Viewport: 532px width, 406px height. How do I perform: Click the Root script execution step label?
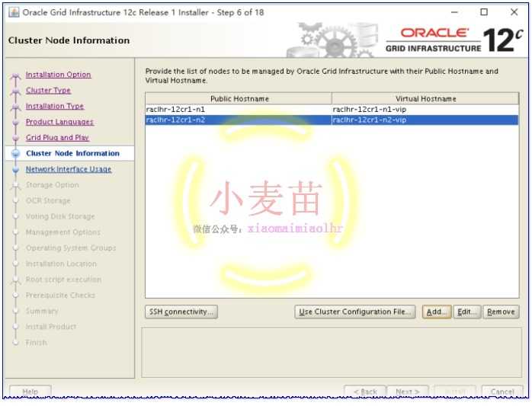tap(63, 280)
